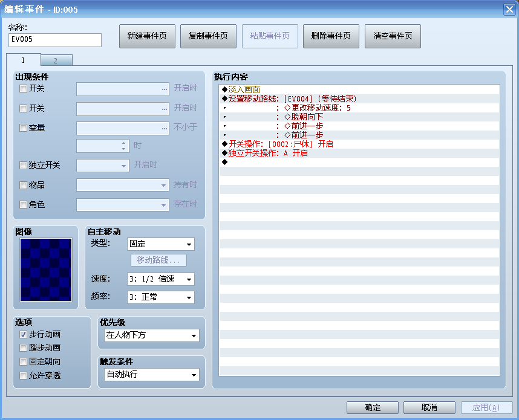Open the 频率 dropdown

(x=160, y=297)
